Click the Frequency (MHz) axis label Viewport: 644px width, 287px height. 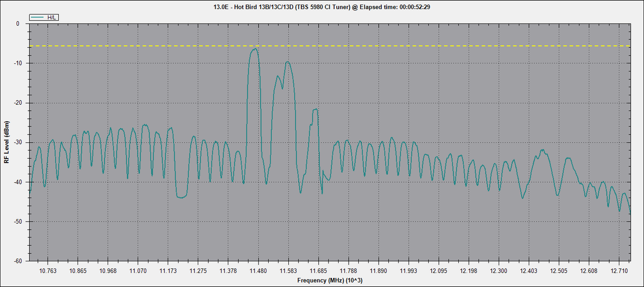point(330,280)
